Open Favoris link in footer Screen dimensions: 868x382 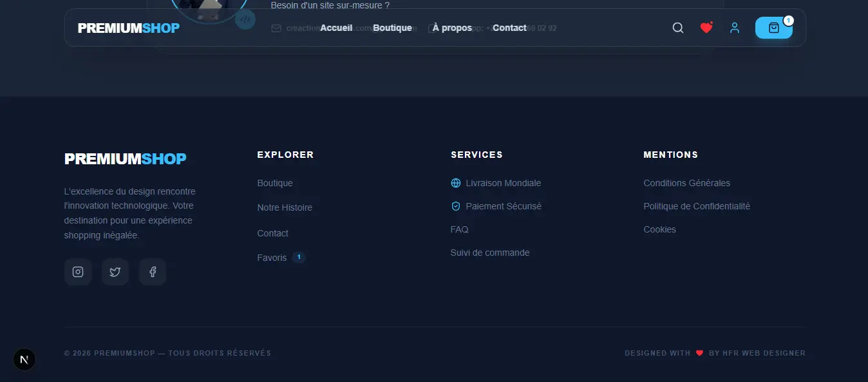pyautogui.click(x=272, y=258)
